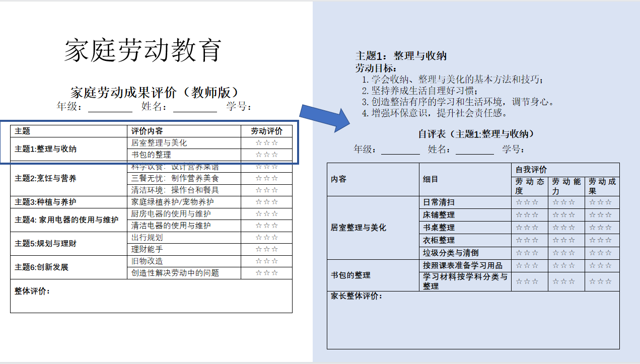This screenshot has width=640, height=364.
Task: Click 劳动能力 stars in 床铺整理 row
Action: pyautogui.click(x=564, y=215)
